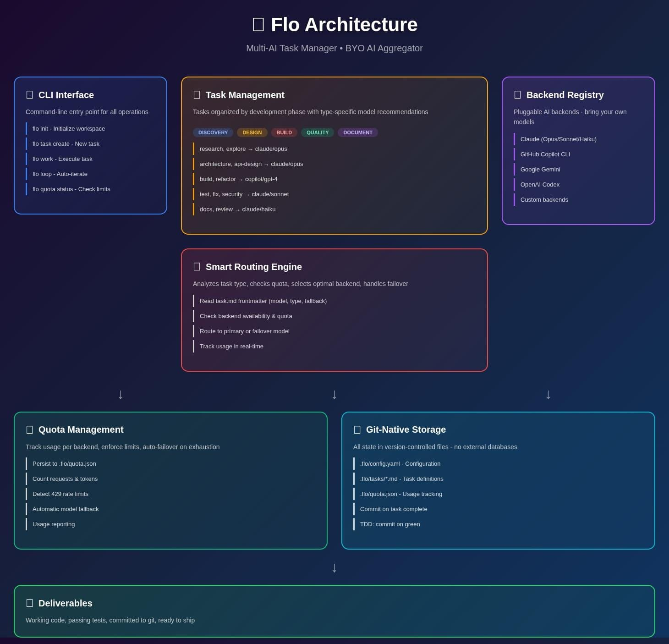
Task: Click the icon beside CLI Interface heading
Action: click(x=30, y=95)
